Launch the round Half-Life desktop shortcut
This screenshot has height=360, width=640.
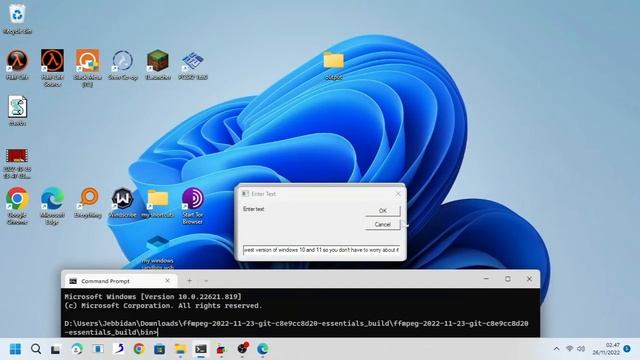pos(17,64)
